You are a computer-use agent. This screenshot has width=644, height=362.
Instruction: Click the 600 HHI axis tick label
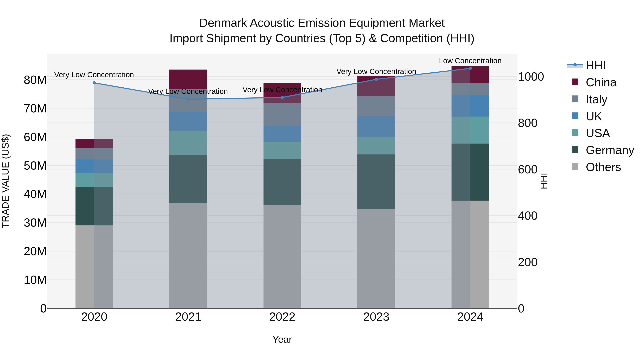pyautogui.click(x=528, y=169)
